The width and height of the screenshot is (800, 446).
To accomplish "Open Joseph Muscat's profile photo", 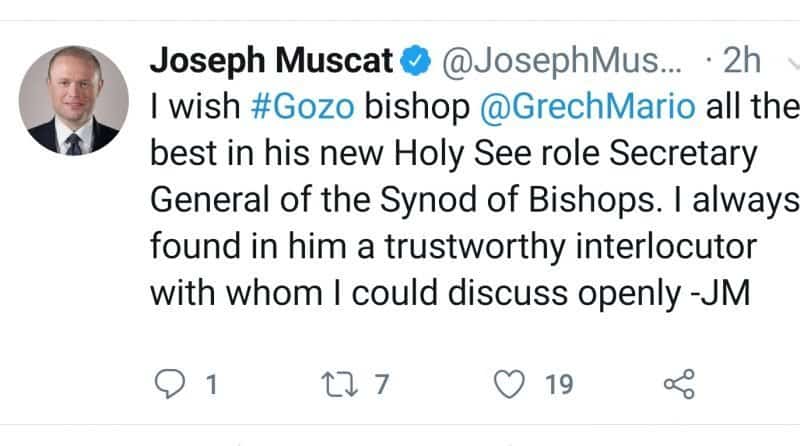I will click(73, 100).
